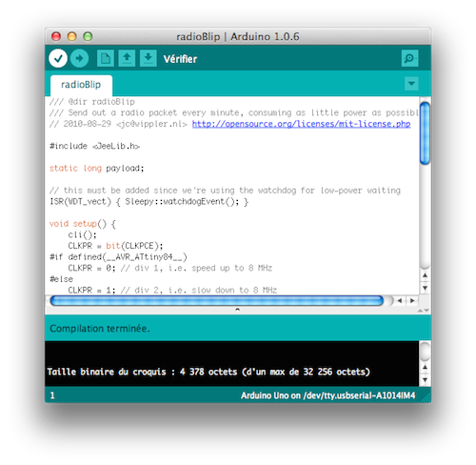Click the 'CLKPR = 0;' speed up line
This screenshot has width=476, height=465.
[x=170, y=268]
